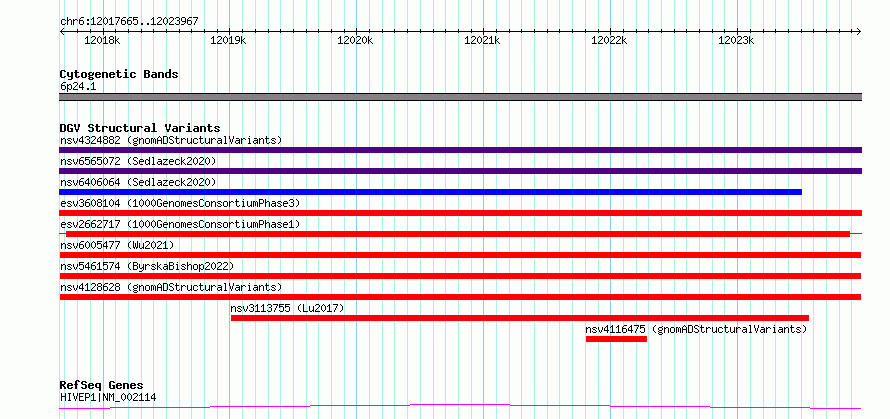Click the HIVEP1|NM_002114 gene label

[108, 397]
